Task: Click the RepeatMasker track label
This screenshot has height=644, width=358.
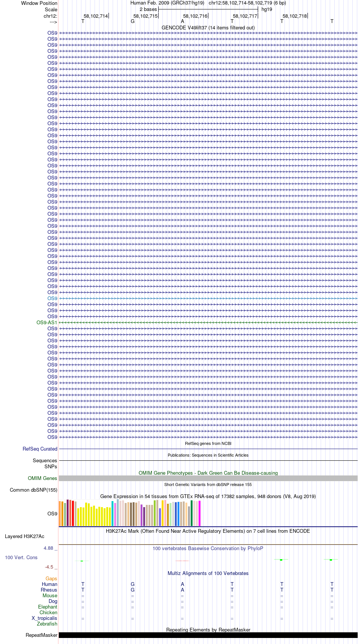Action: click(x=41, y=635)
